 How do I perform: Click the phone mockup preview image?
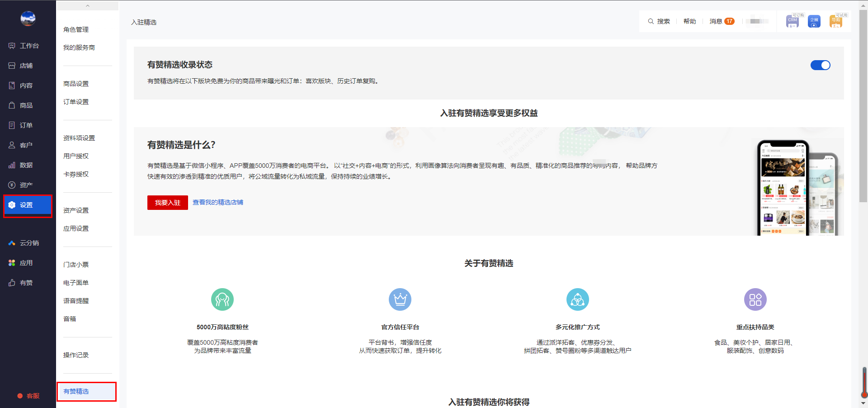pyautogui.click(x=797, y=188)
